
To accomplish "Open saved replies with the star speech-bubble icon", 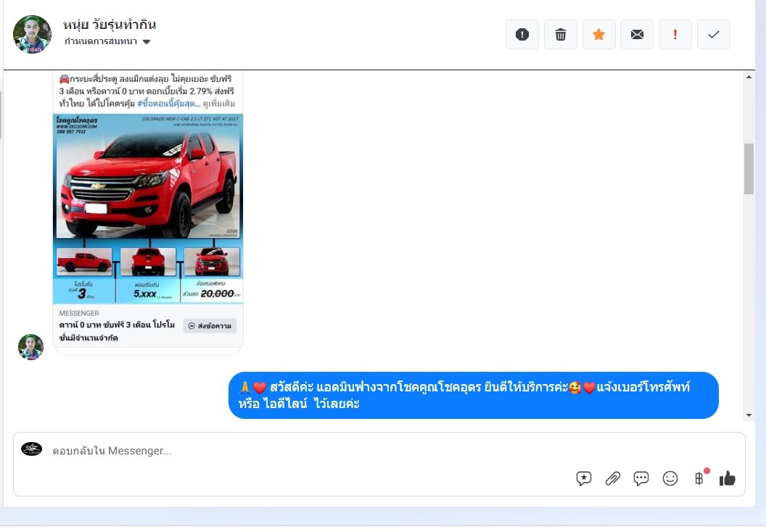I will coord(584,478).
